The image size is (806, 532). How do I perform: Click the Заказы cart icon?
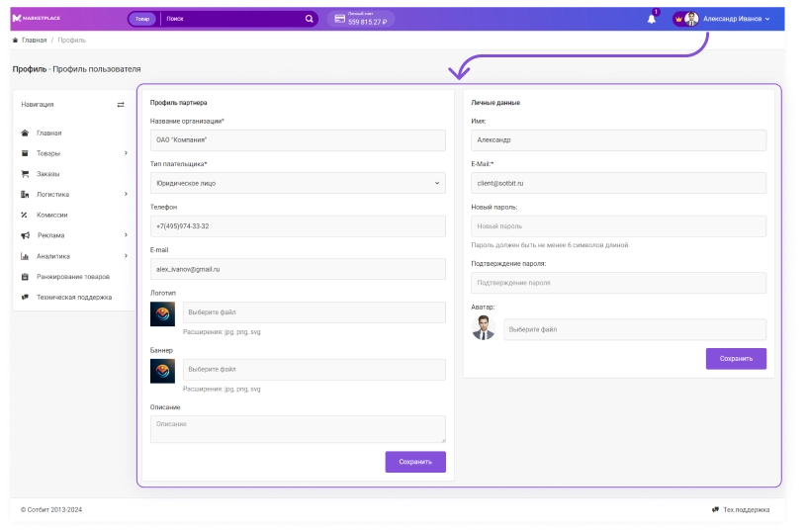coord(25,174)
